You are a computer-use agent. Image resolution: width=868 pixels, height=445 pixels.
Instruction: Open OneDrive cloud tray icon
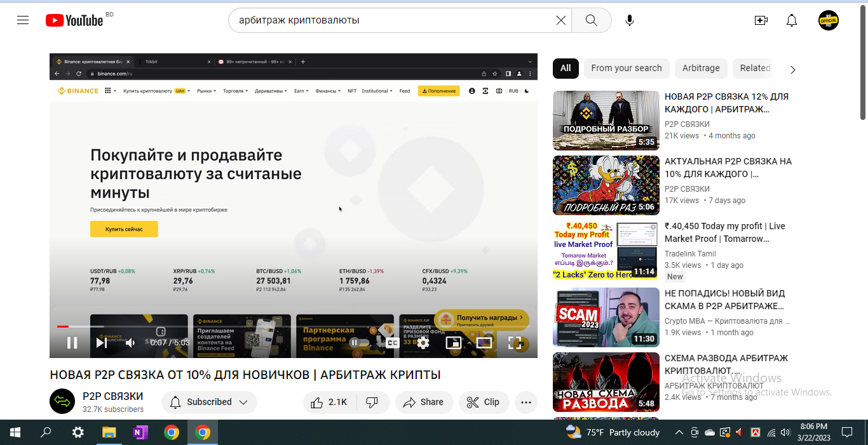[710, 432]
